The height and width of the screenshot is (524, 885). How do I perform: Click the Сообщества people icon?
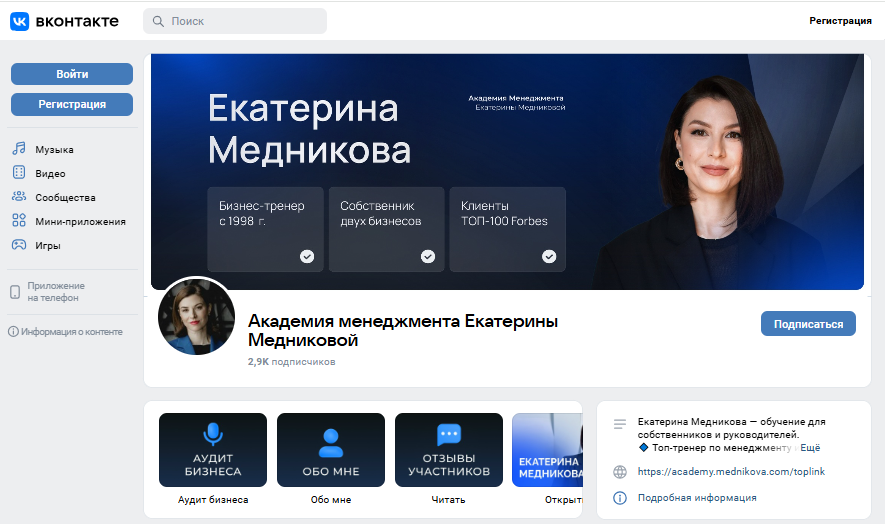pyautogui.click(x=19, y=196)
